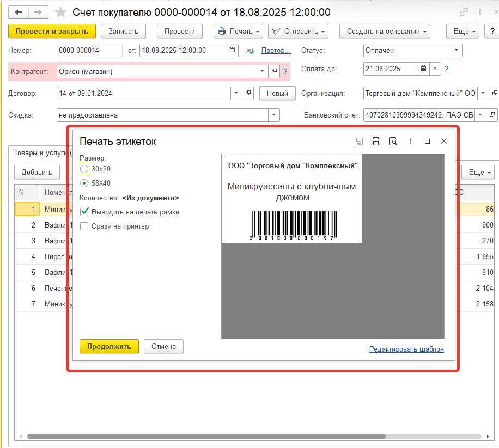Click the printer icon in Печать этикеток dialog
Screen dimensions: 499x448
pos(376,141)
